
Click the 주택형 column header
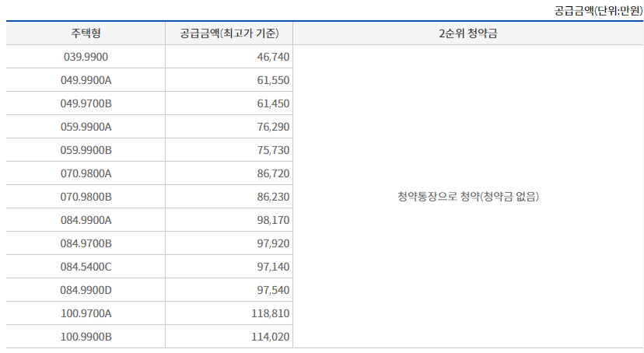click(x=86, y=33)
